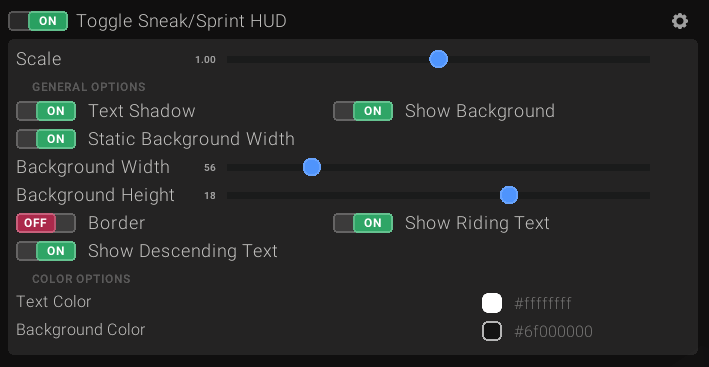Disable the Text Shadow toggle
The image size is (709, 367).
[x=46, y=111]
